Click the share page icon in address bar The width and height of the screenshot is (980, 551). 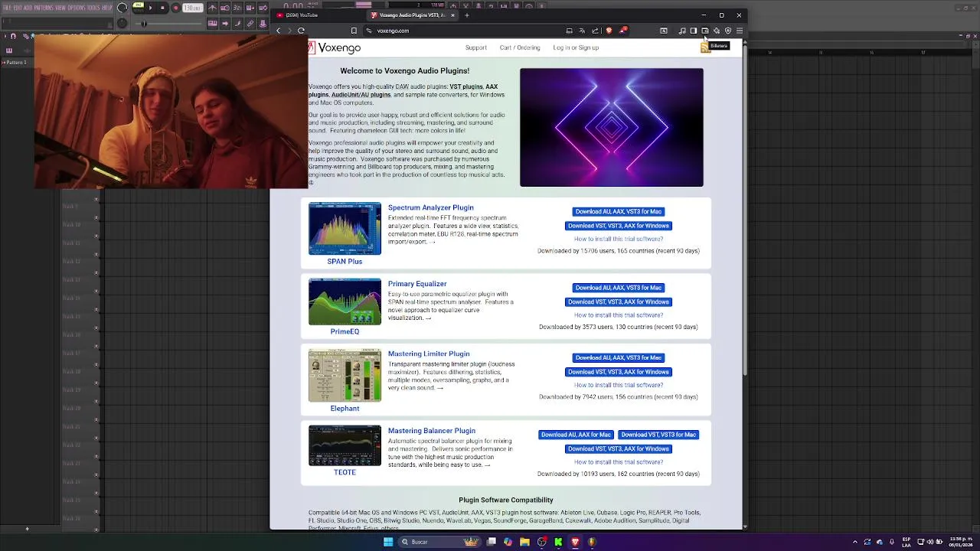pyautogui.click(x=595, y=31)
